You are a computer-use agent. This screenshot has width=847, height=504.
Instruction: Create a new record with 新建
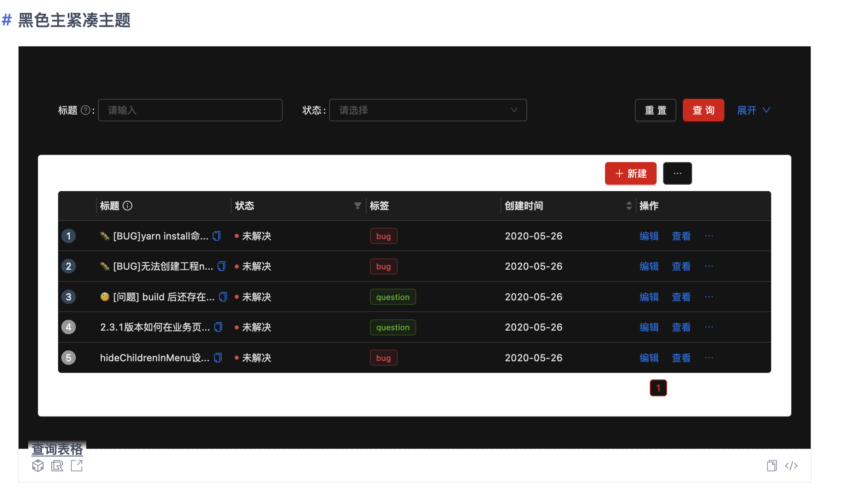(630, 173)
